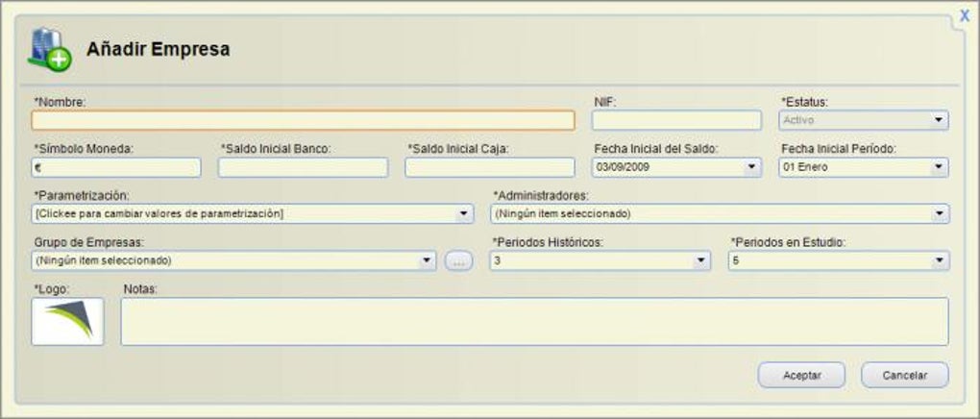Screen dimensions: 980x419
Task: Expand the Administradores dropdown list
Action: click(x=938, y=213)
